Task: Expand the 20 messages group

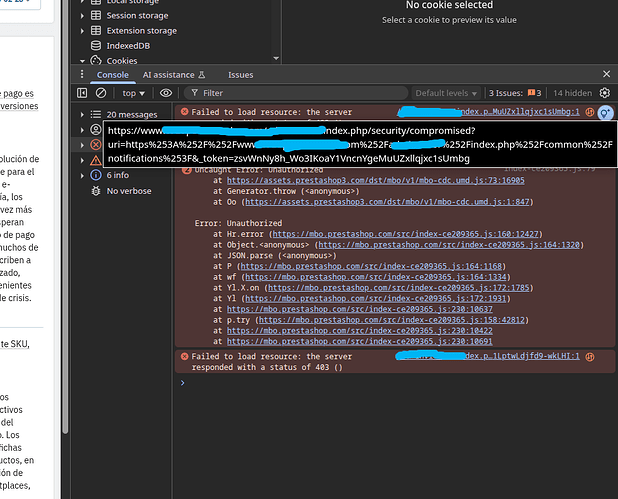Action: (x=82, y=115)
